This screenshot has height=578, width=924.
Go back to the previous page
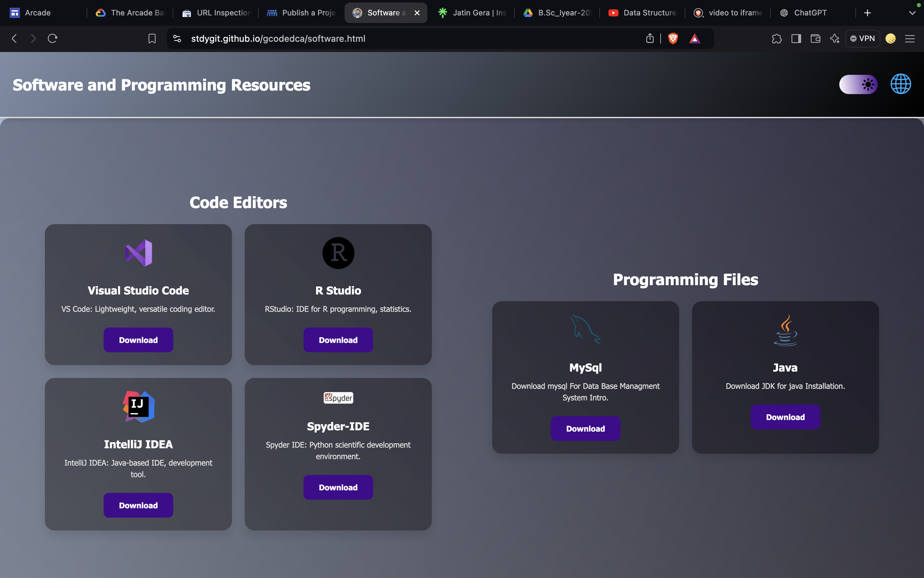tap(14, 39)
